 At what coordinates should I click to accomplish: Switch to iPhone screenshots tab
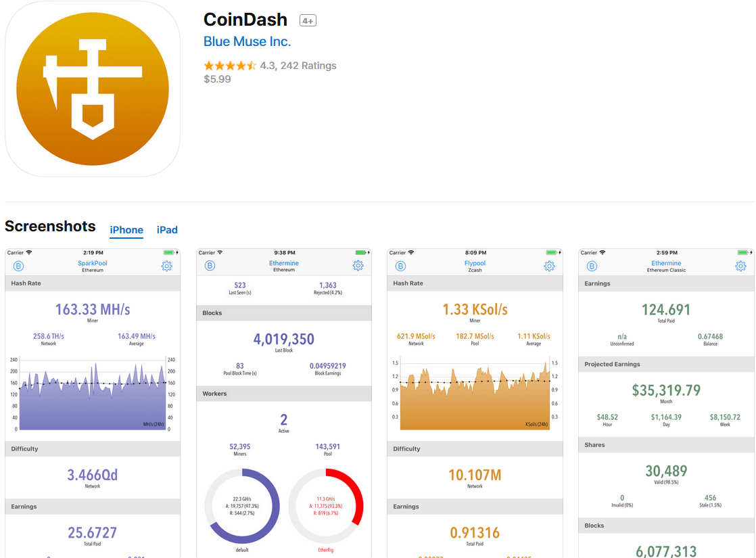tap(126, 230)
